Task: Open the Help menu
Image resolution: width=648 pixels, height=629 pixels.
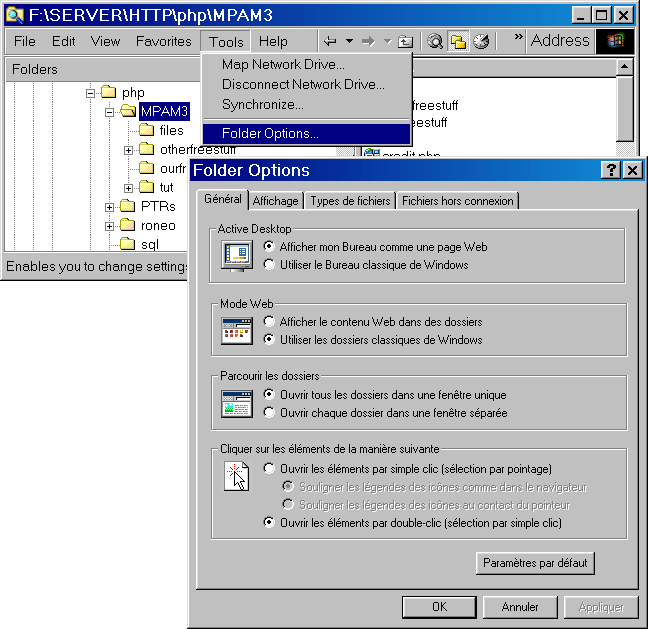Action: point(273,41)
